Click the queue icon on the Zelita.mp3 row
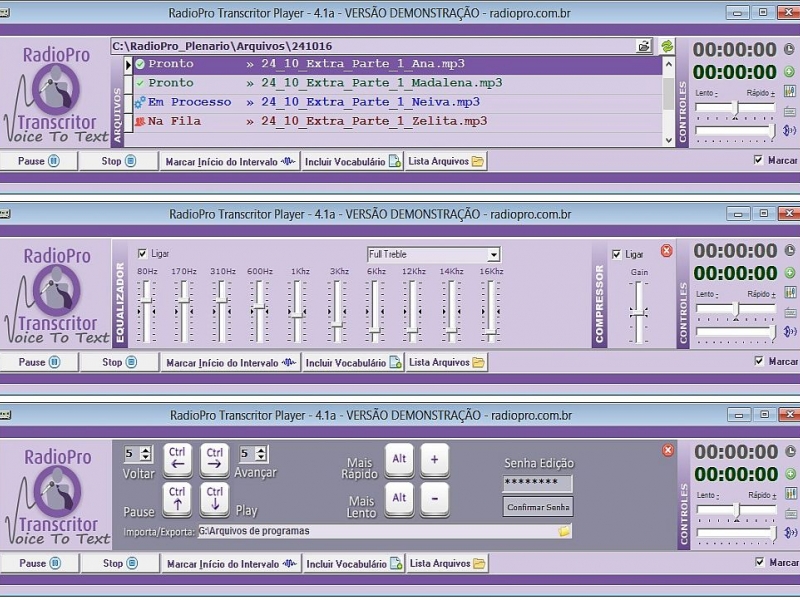 (x=140, y=121)
